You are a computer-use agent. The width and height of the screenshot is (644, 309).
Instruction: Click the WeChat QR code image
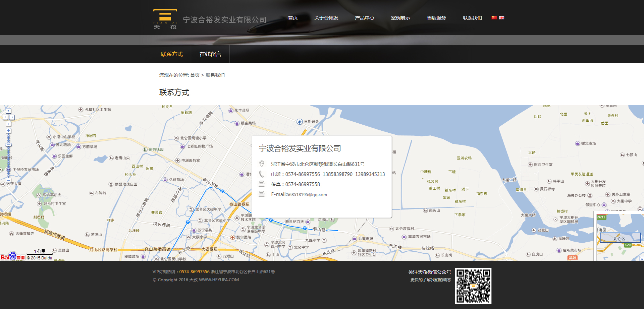(x=473, y=286)
